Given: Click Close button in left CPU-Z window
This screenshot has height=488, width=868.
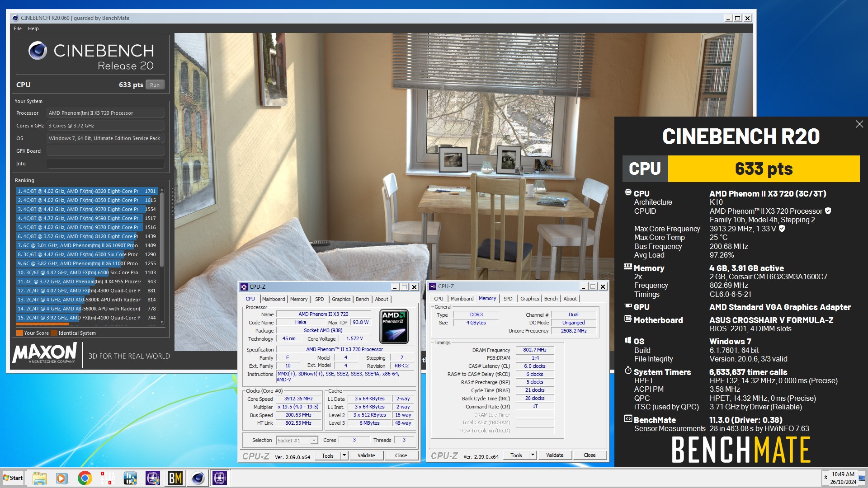Looking at the screenshot, I should 401,455.
